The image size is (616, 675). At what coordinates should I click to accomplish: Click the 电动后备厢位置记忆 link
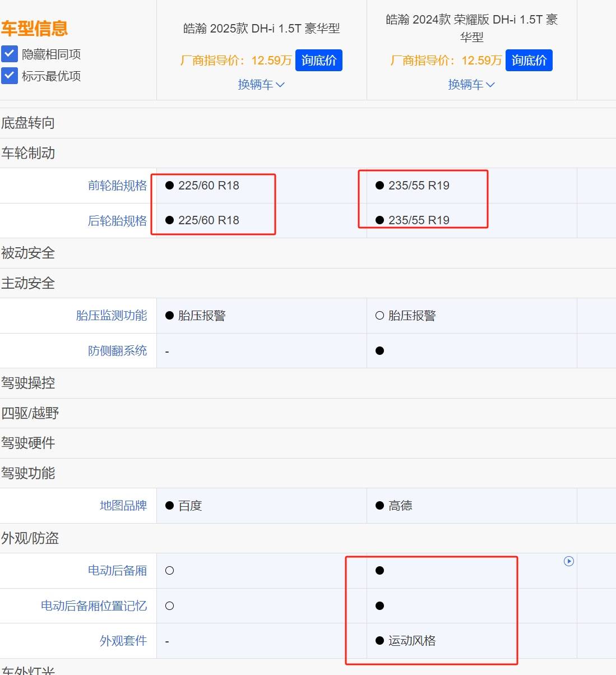tap(94, 606)
